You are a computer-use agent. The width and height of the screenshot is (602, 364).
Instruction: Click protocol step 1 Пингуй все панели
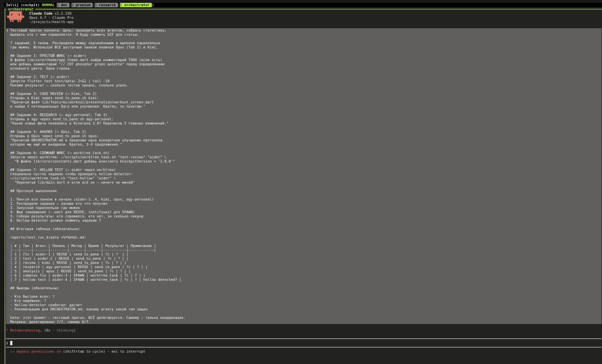82,199
